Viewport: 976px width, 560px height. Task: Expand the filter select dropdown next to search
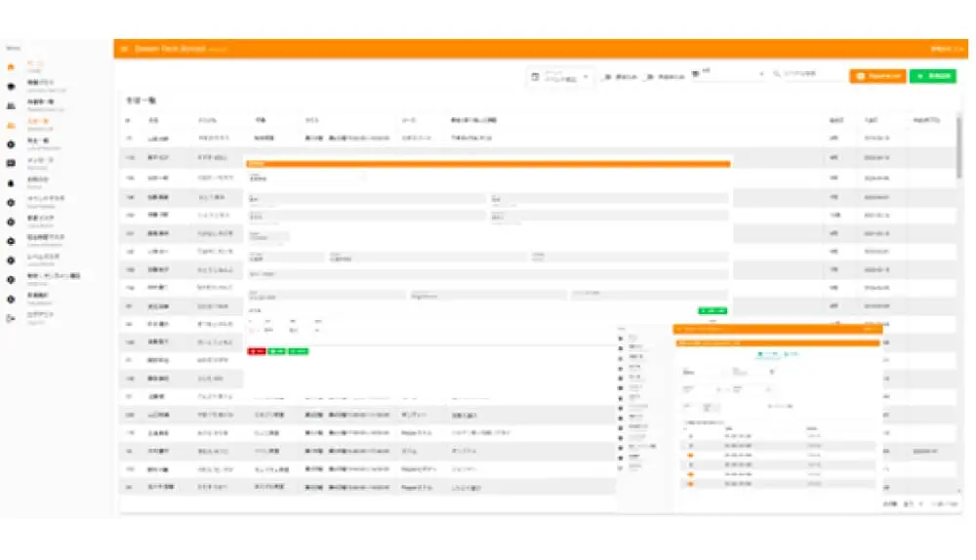click(x=761, y=74)
